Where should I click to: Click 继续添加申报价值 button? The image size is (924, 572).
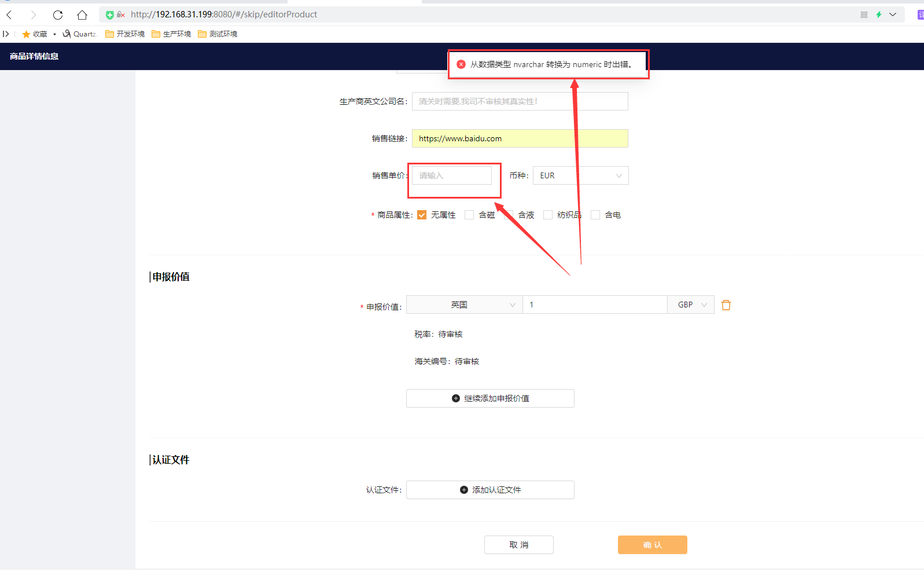[x=490, y=398]
